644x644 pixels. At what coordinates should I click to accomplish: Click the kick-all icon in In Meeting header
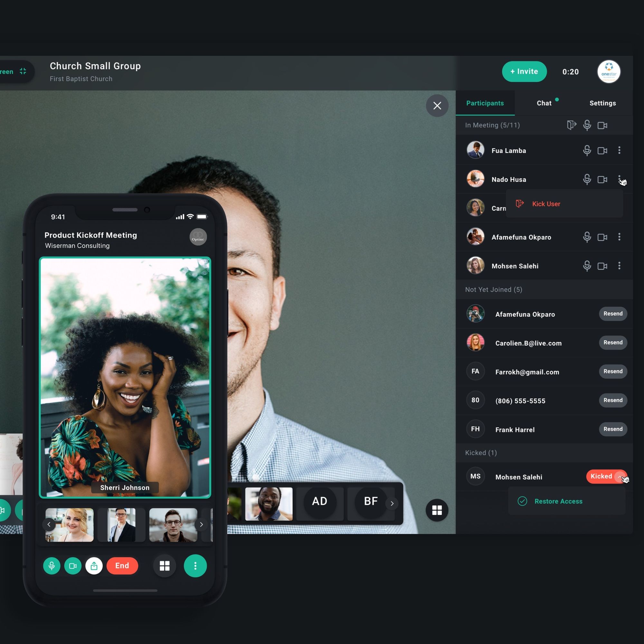(x=571, y=125)
